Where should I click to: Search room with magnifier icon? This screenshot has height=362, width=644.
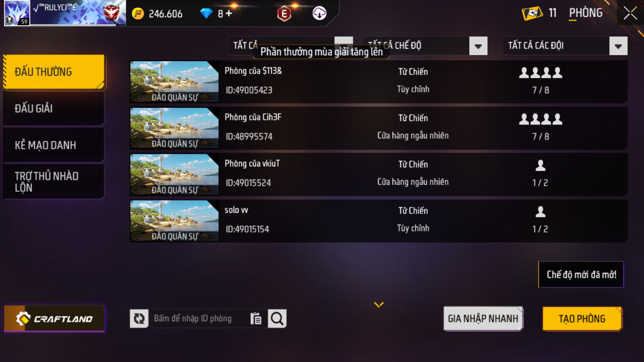click(x=277, y=319)
